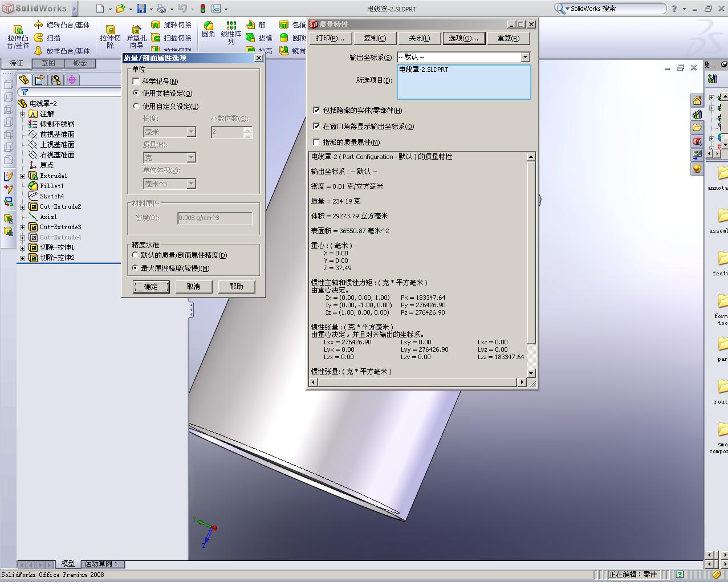728x582 pixels.
Task: Select the 异型孔向导 hole wizard tool
Action: coord(136,37)
